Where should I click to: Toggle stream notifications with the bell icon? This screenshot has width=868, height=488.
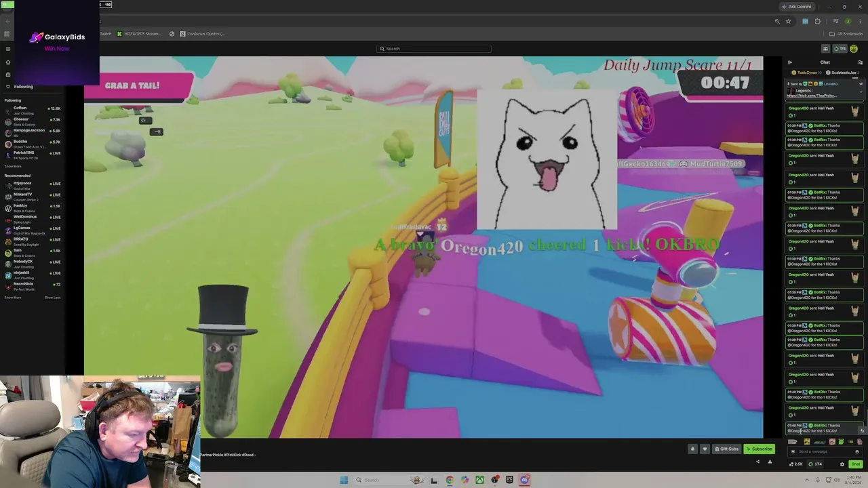[x=692, y=449]
